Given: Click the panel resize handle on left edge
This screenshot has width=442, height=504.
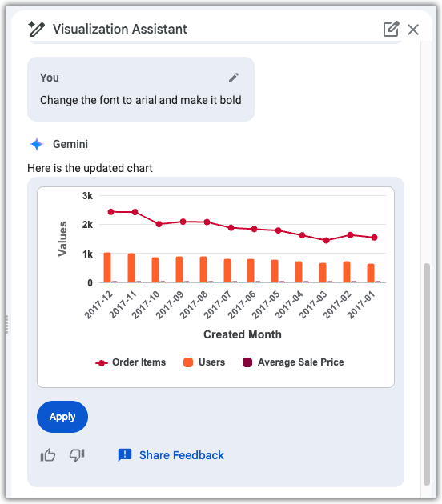Looking at the screenshot, I should click(6, 325).
